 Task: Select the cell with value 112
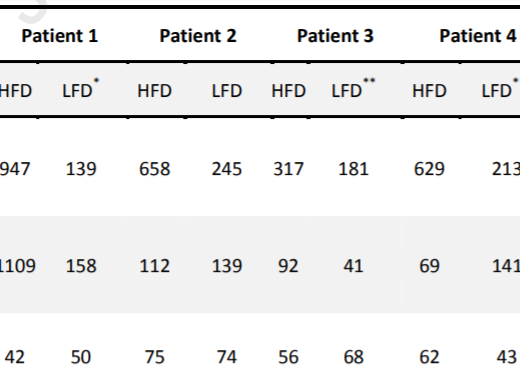pos(155,266)
